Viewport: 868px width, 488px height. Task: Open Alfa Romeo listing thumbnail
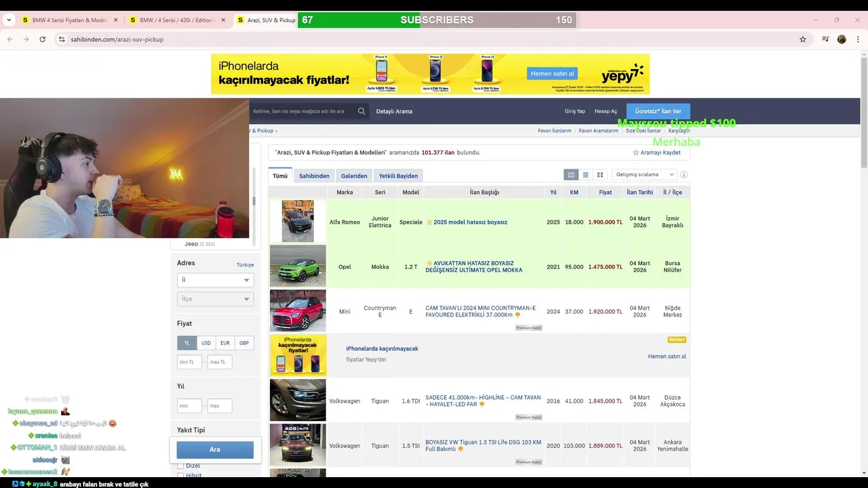click(x=298, y=221)
